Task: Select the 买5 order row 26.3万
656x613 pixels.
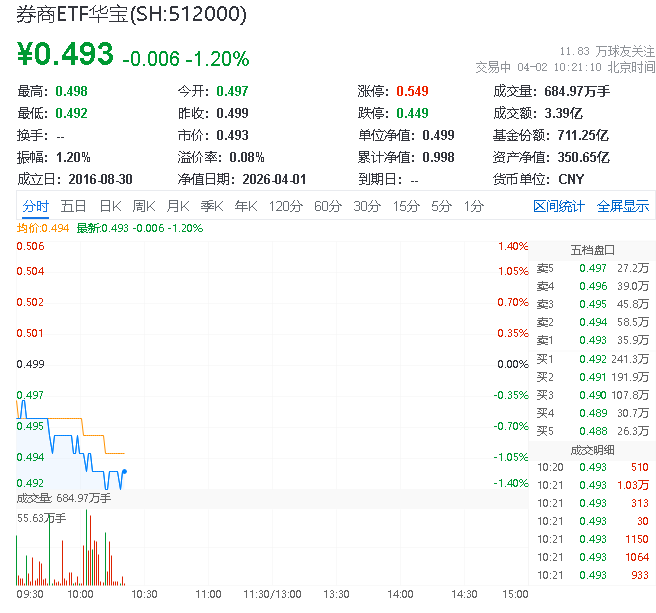Action: pos(592,431)
